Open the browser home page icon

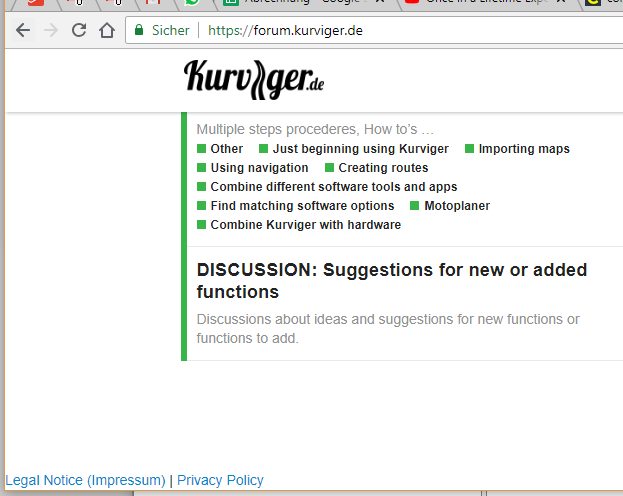point(107,30)
